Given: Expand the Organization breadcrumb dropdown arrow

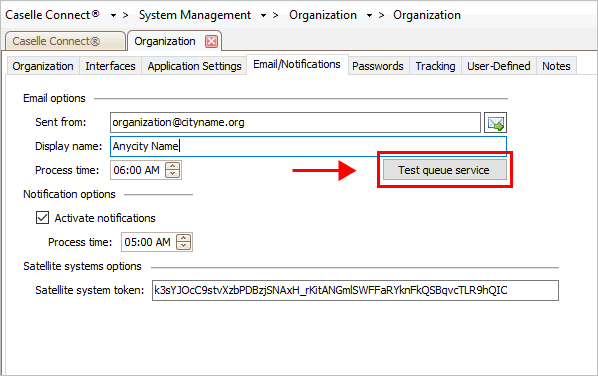Looking at the screenshot, I should pyautogui.click(x=369, y=16).
